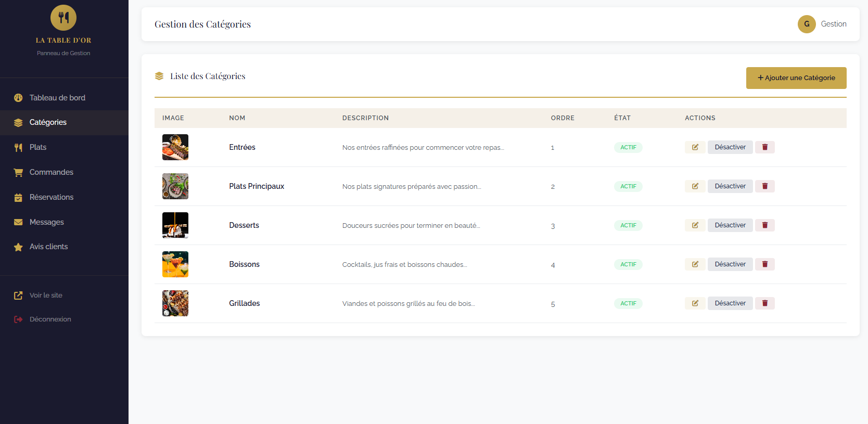Click the G user avatar
The width and height of the screenshot is (868, 424).
(806, 24)
